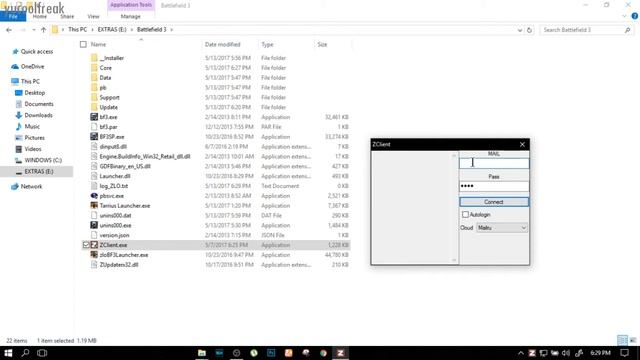Switch to details view layout button
This screenshot has height=360, width=640.
622,340
